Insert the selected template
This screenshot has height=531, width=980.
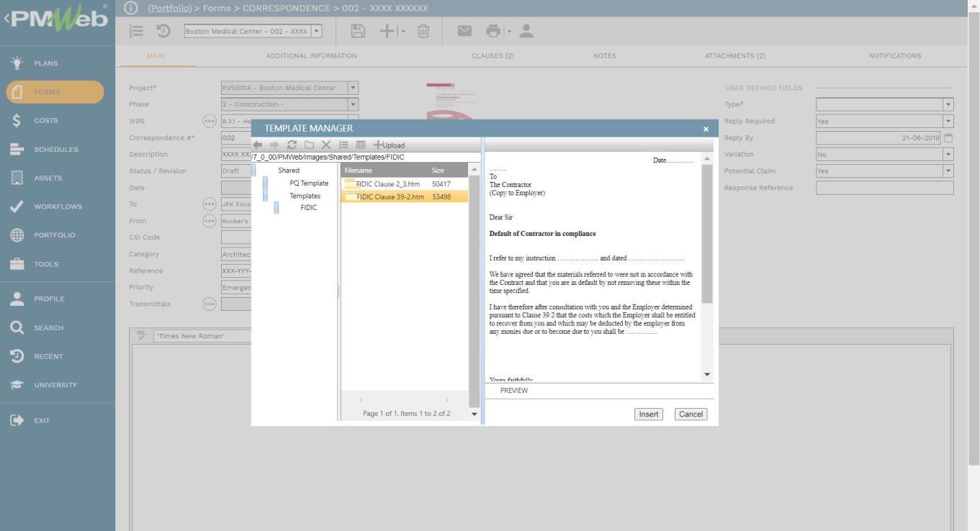(649, 414)
